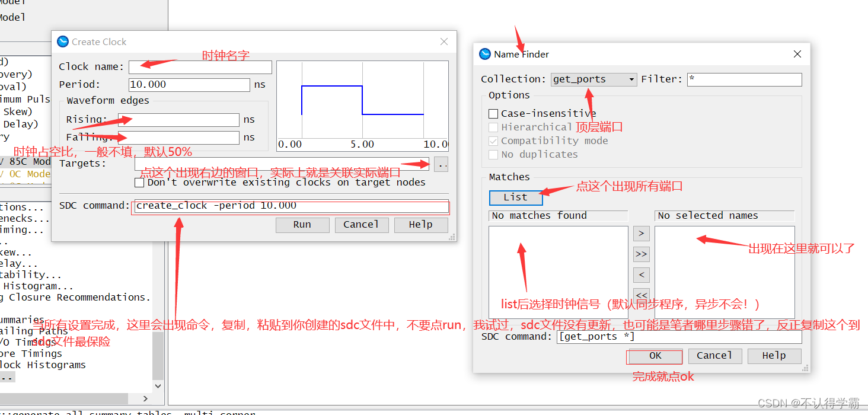Toggle the No duplicates checkbox

coord(493,154)
